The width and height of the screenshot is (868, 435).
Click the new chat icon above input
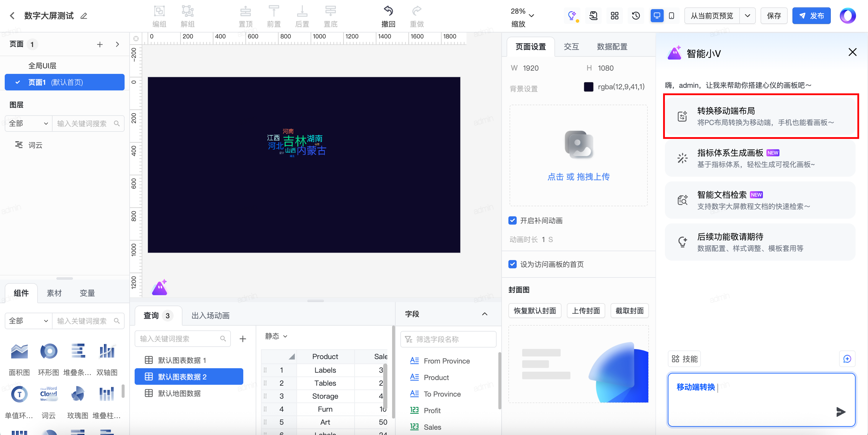[x=847, y=359]
